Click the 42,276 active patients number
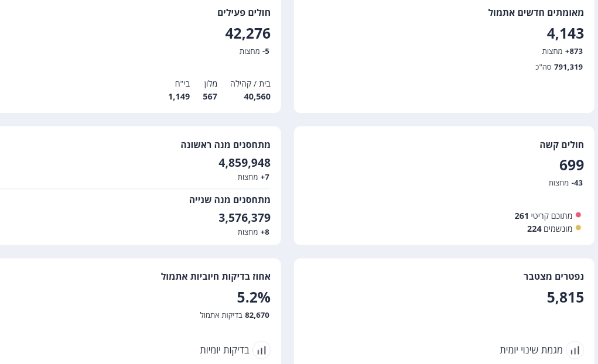 tap(248, 33)
